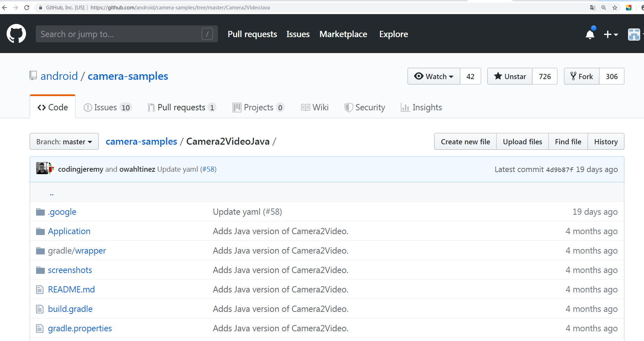The image size is (644, 341).
Task: Click the codingjeremy committer avatar
Action: 42,168
